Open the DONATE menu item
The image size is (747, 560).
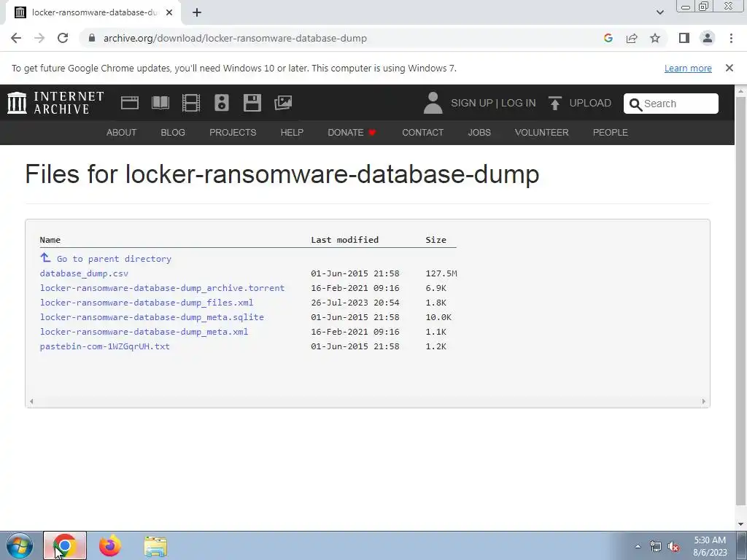[352, 133]
